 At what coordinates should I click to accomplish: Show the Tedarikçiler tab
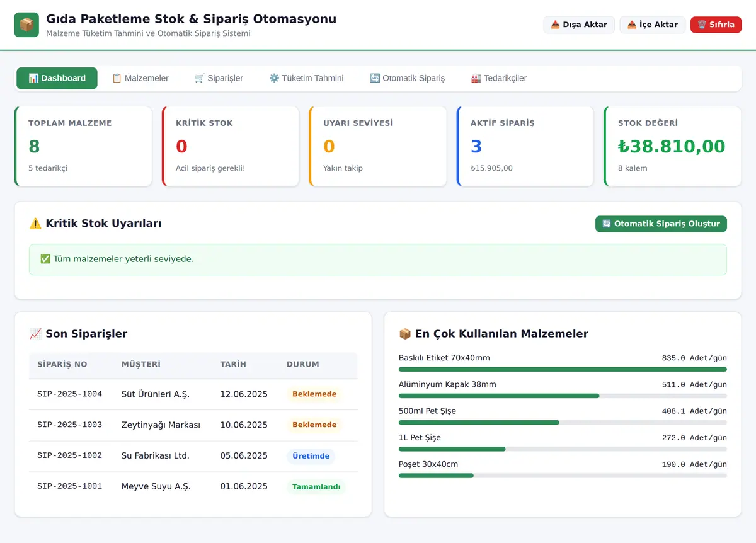[x=499, y=78]
